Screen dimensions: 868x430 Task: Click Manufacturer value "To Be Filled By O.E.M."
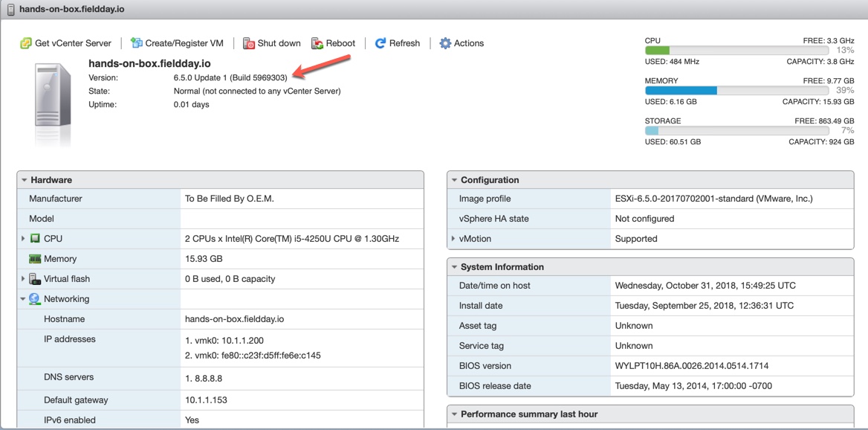[230, 199]
